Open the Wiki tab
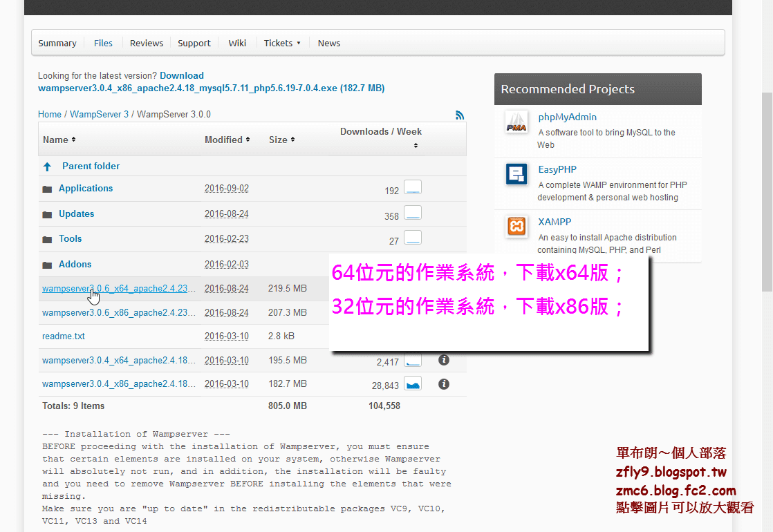 (x=237, y=44)
